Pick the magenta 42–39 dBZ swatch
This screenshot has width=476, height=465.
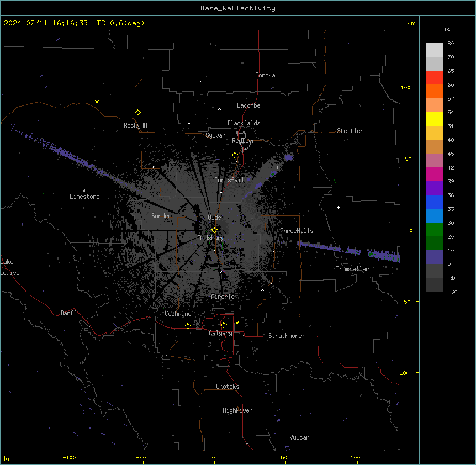434,174
